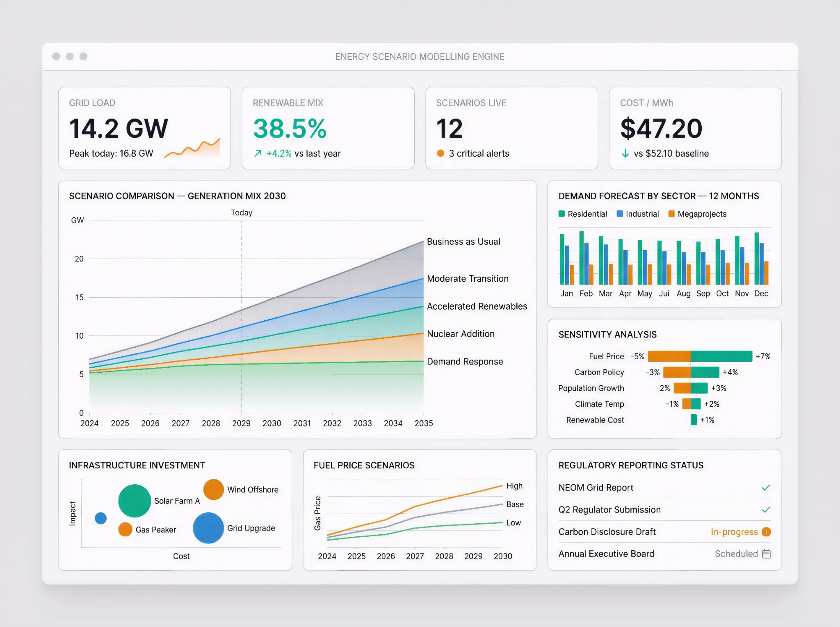Screen dimensions: 840x627
Task: Click the checkmark for Q2 Regulator Submission
Action: click(x=766, y=510)
